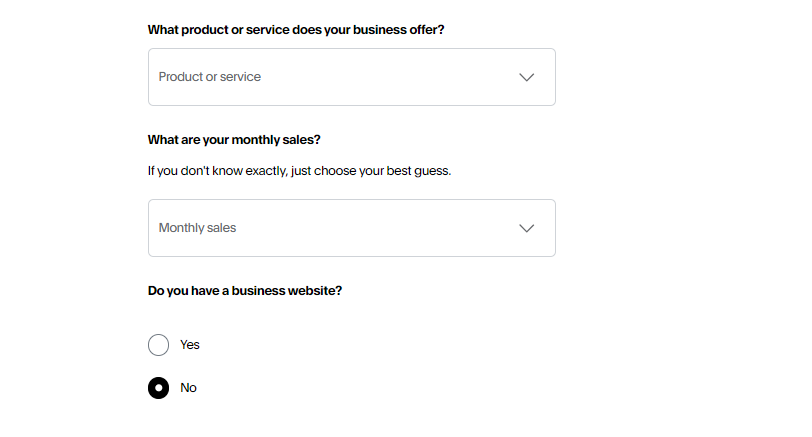Click the chevron in Product or service dropdown
This screenshot has height=437, width=812.
[x=527, y=77]
